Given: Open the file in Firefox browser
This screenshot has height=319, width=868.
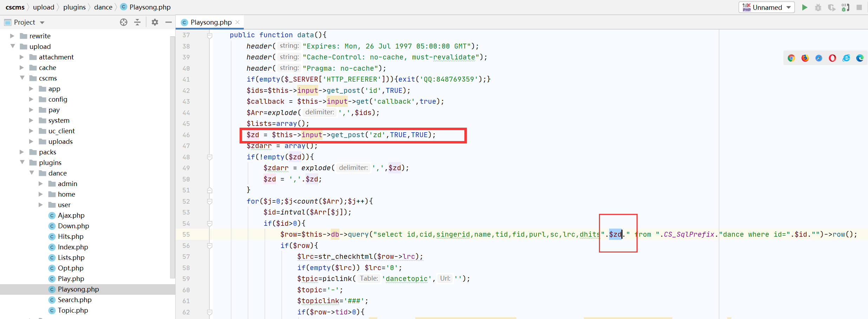Looking at the screenshot, I should 805,58.
